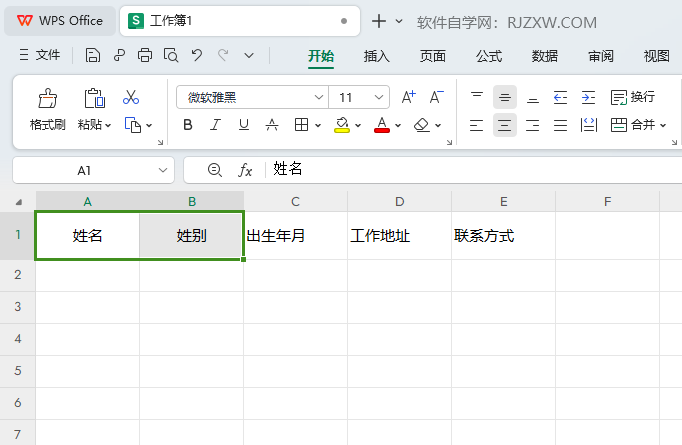Click the Cut scissors icon
The image size is (682, 445).
(130, 97)
